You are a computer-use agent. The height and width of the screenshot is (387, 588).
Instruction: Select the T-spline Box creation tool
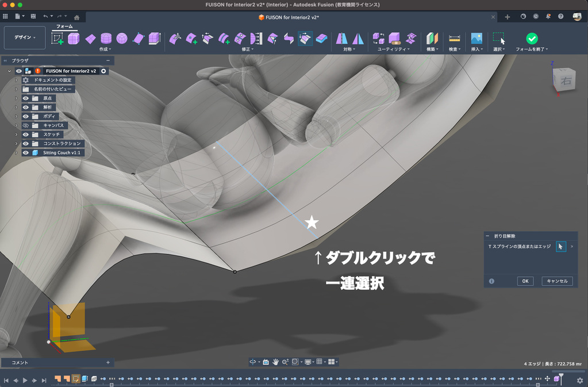click(x=74, y=39)
